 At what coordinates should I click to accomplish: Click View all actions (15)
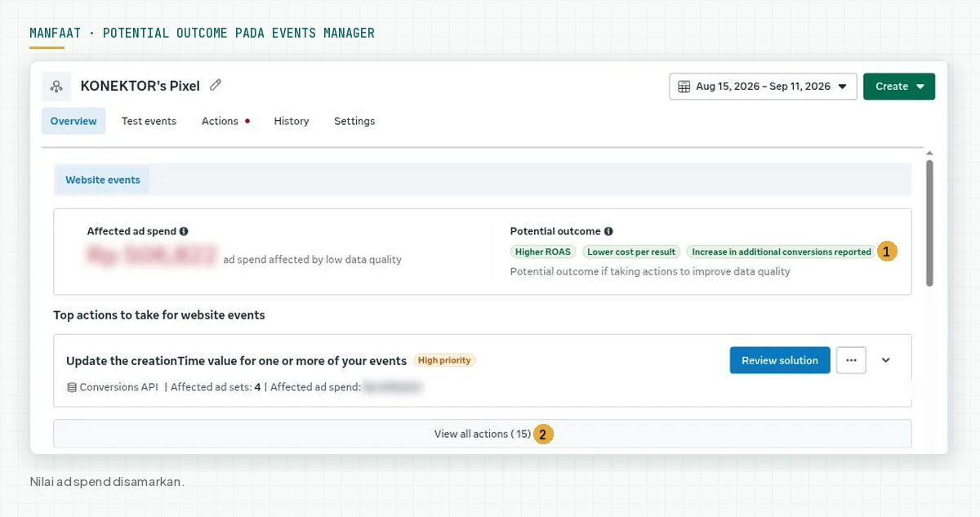483,434
